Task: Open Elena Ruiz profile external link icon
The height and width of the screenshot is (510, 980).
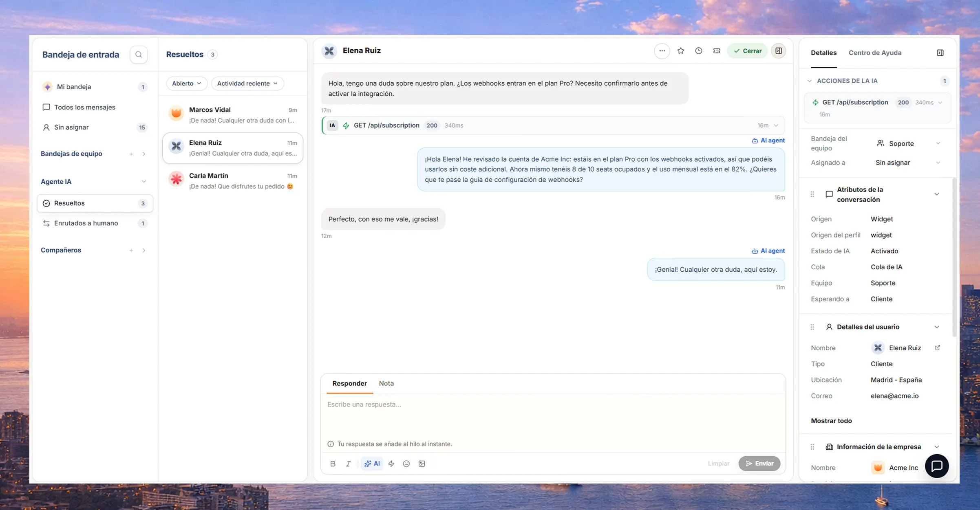Action: (x=938, y=348)
